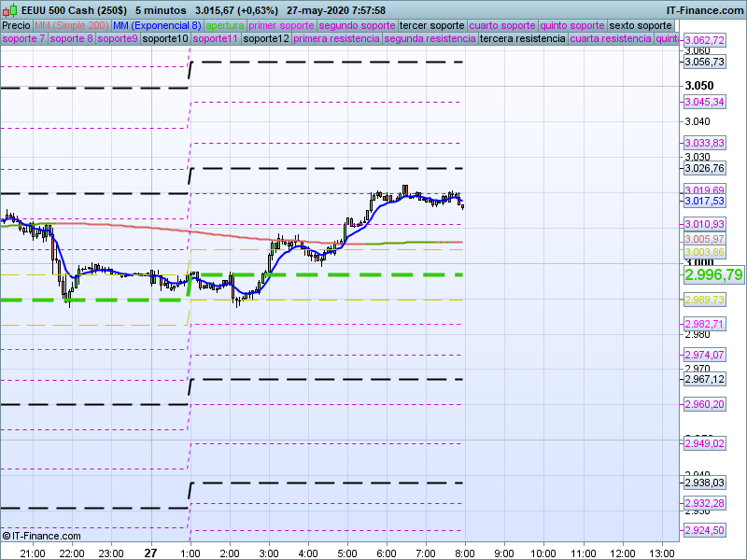Select the Precio indicator label
This screenshot has height=560, width=747.
pos(16,25)
